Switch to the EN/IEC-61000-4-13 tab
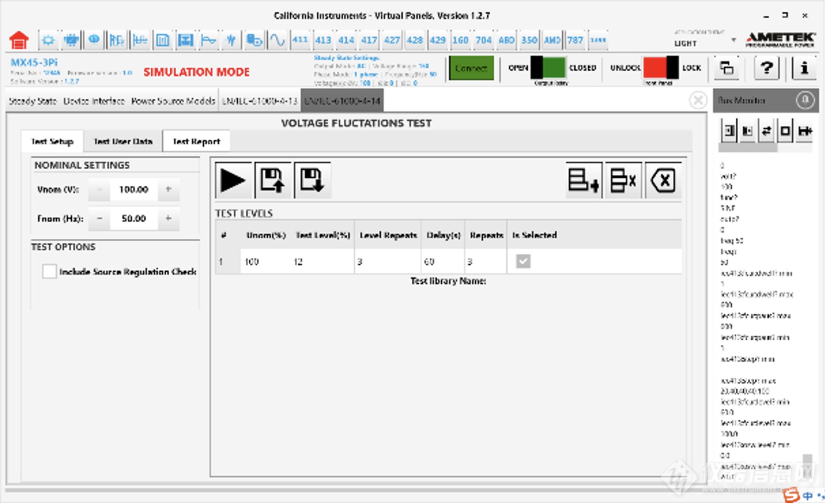Image resolution: width=825 pixels, height=504 pixels. [x=260, y=101]
